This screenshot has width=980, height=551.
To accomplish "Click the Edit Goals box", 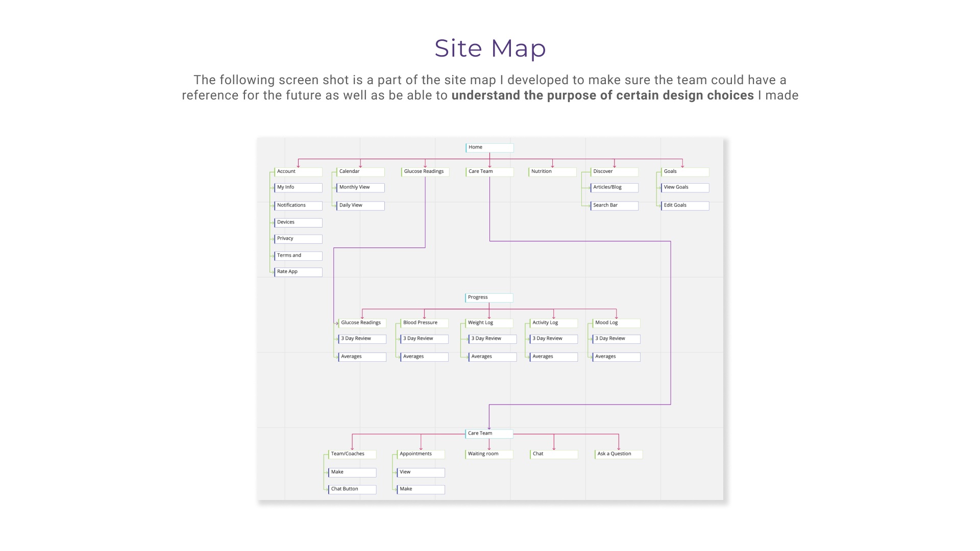I will 685,206.
